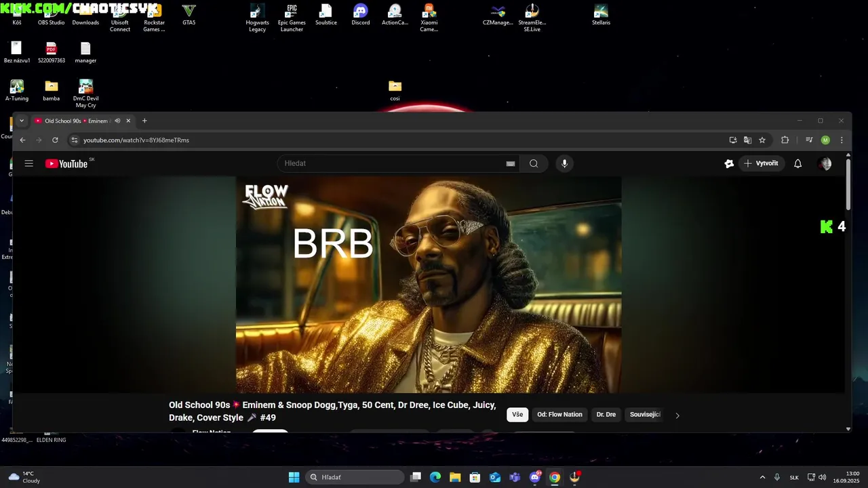This screenshot has height=488, width=868.
Task: Select the cosi folder
Action: coord(395,91)
